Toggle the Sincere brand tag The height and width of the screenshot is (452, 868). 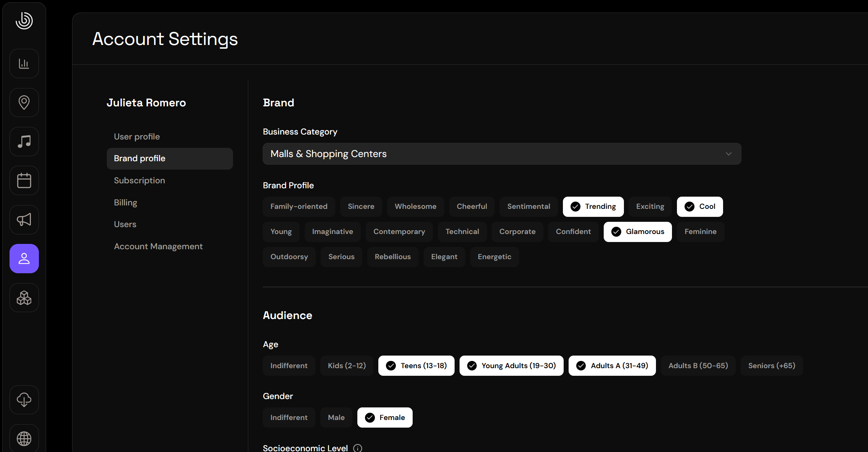pyautogui.click(x=361, y=207)
